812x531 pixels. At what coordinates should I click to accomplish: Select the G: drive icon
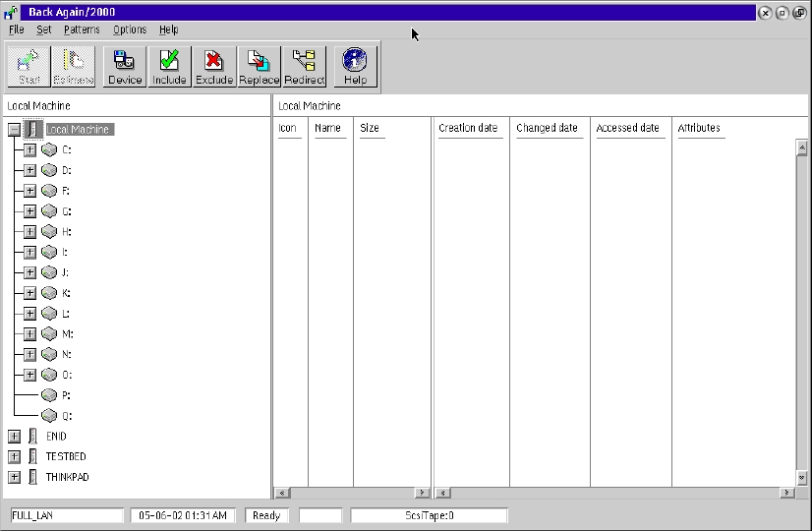(49, 210)
